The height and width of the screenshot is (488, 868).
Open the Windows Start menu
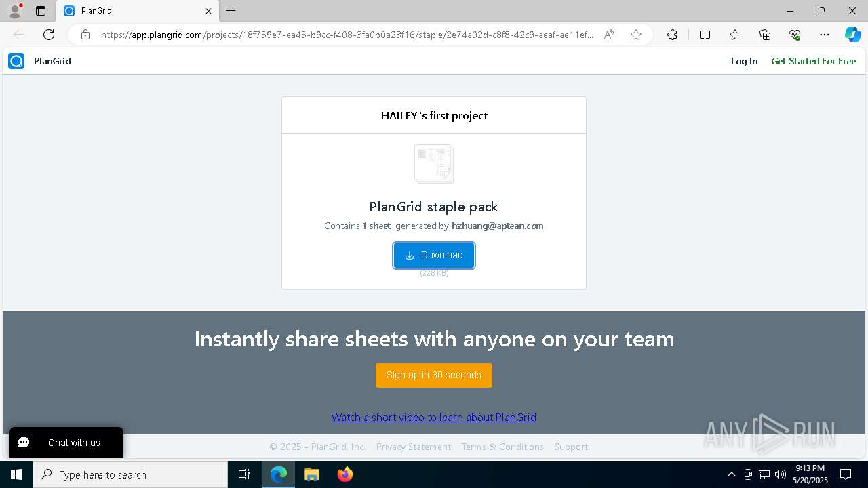click(16, 474)
